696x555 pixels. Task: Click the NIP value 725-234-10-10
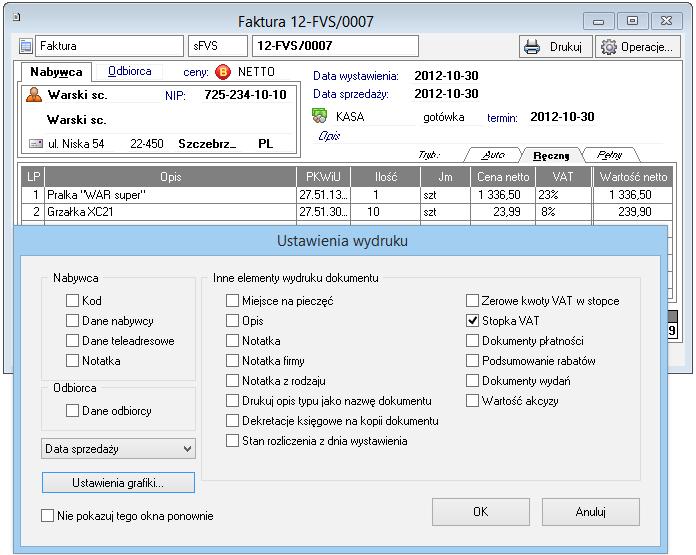(x=245, y=95)
